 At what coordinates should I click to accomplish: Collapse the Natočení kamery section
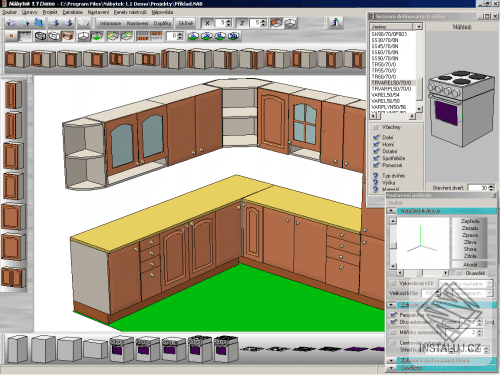391,211
